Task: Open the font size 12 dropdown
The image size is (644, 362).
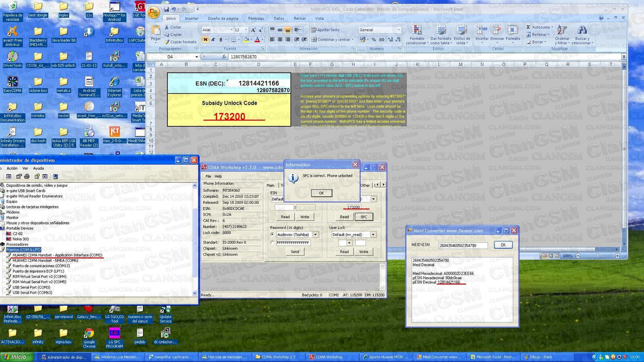Action: coord(246,30)
